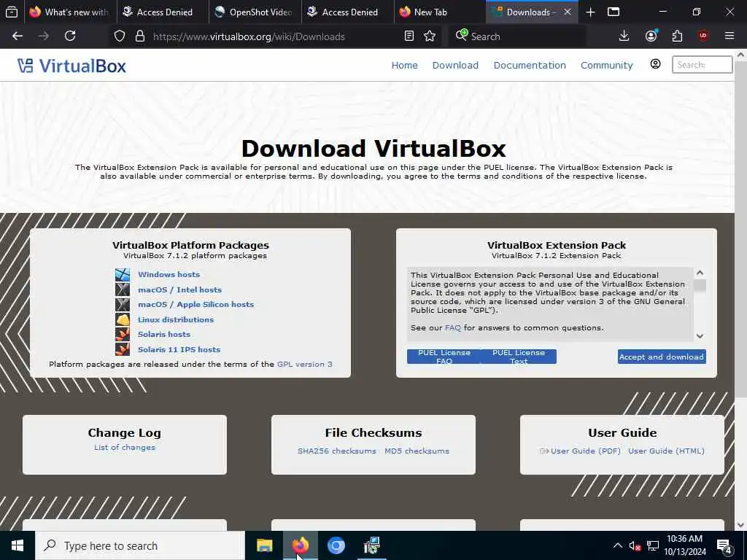Open a new tab with the plus icon
Screen dimensions: 747x560
(x=590, y=12)
